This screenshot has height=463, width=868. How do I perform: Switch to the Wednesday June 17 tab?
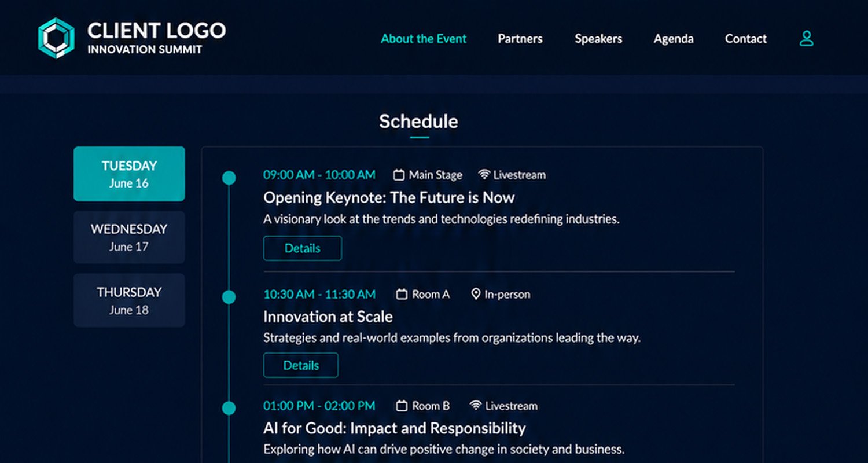point(129,237)
